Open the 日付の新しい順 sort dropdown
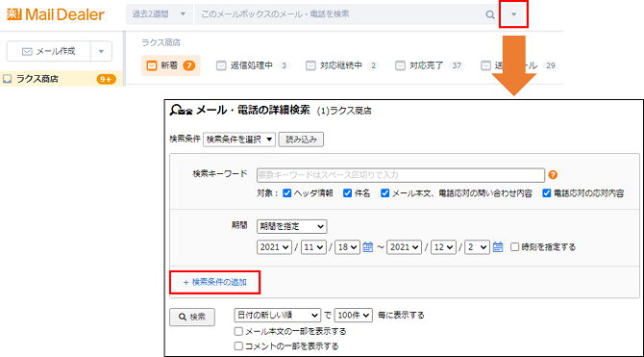 [x=277, y=316]
